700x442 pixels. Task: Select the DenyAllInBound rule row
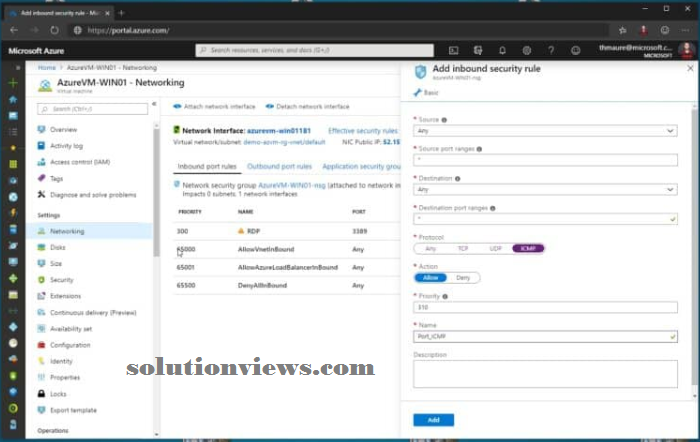[287, 285]
